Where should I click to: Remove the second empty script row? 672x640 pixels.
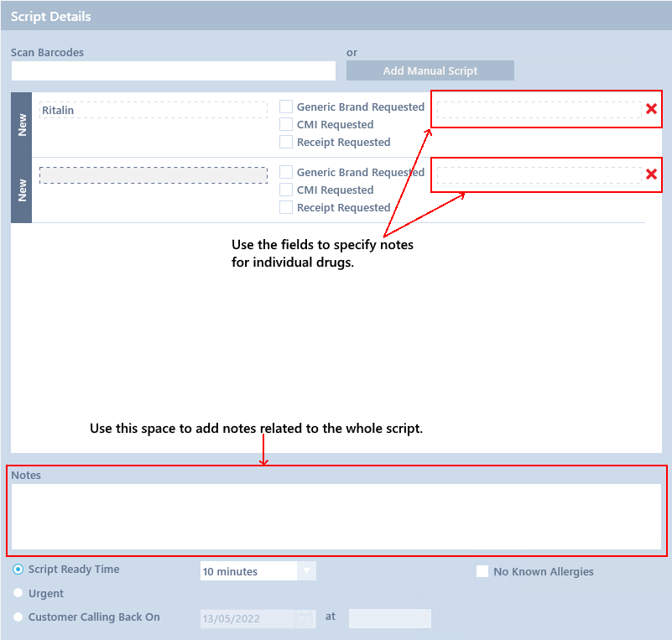[x=651, y=174]
